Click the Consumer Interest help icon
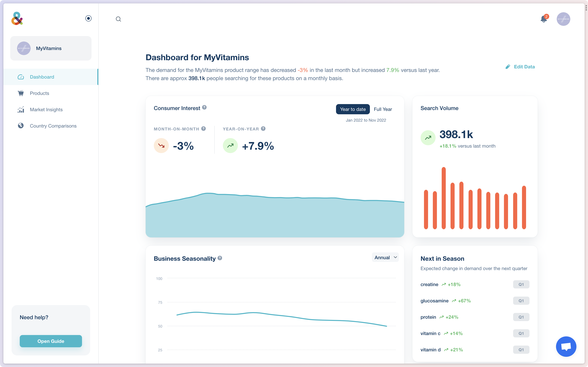Viewport: 588px width, 367px height. coord(204,107)
